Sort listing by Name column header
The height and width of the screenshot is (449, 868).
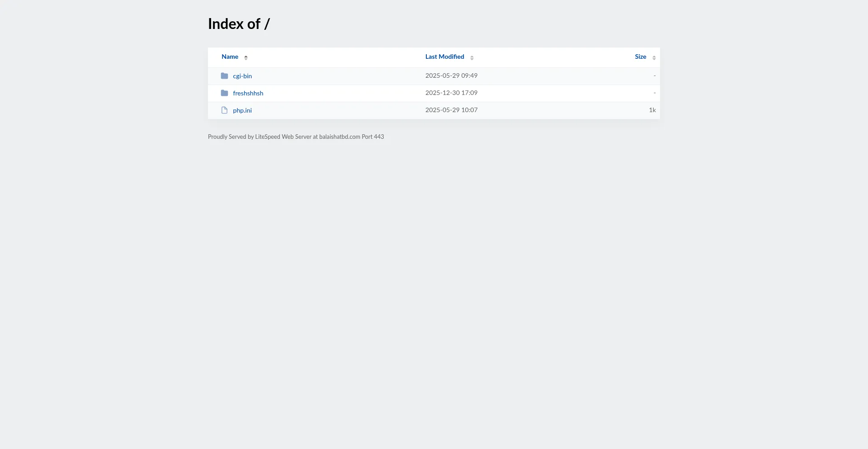click(230, 57)
